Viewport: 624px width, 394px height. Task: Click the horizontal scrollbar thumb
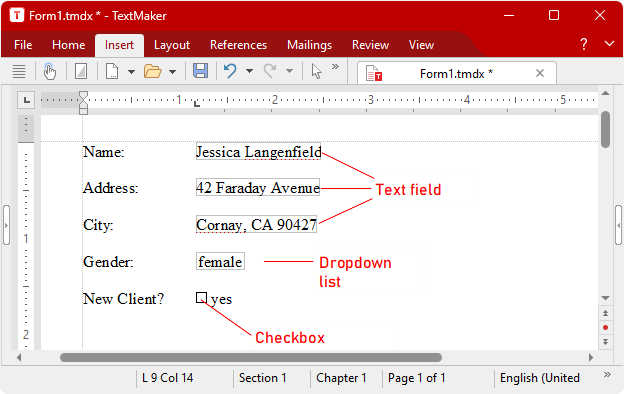(251, 357)
